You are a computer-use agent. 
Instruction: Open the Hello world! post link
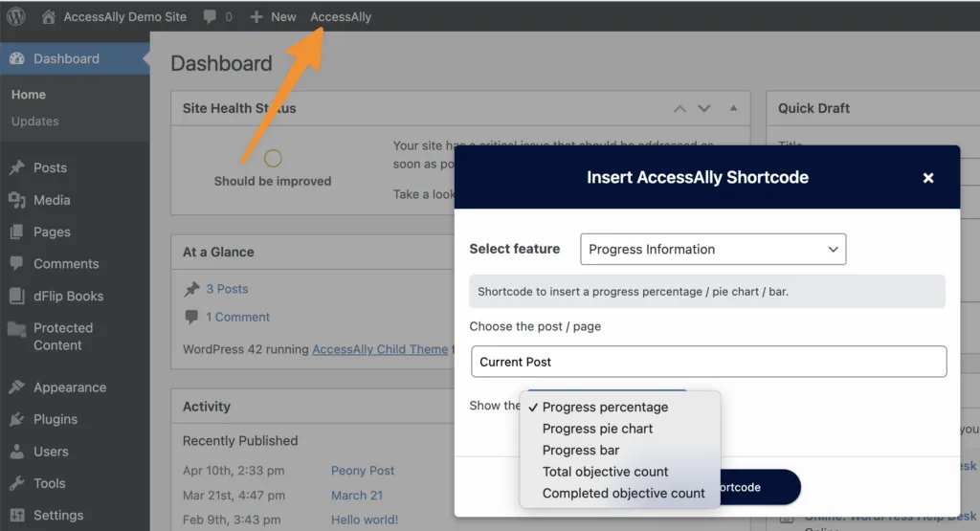[365, 520]
